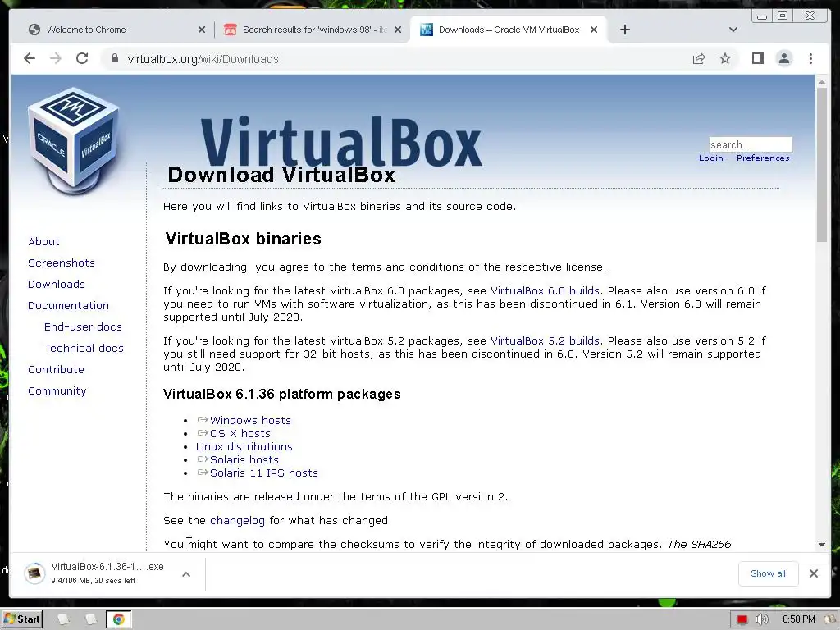Bookmark this page with the star

[x=725, y=58]
